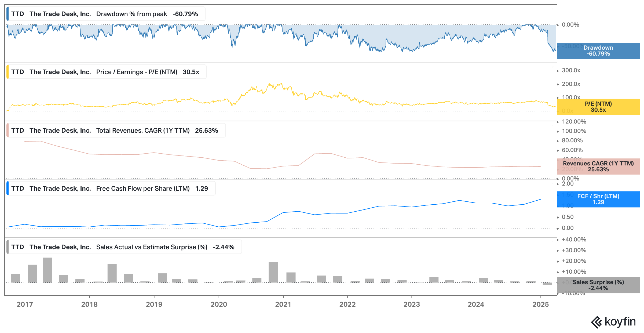Viewport: 644px width, 333px height.
Task: Click the 2024 label on time axis
Action: (476, 304)
